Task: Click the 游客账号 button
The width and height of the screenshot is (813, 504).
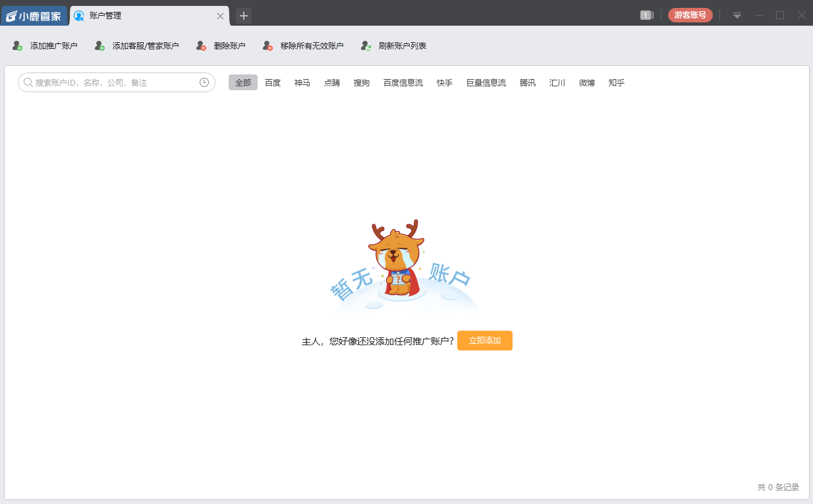Action: point(690,14)
